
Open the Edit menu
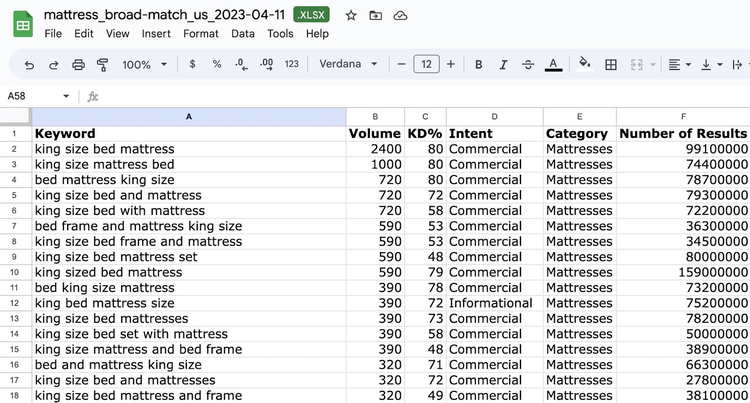coord(84,34)
